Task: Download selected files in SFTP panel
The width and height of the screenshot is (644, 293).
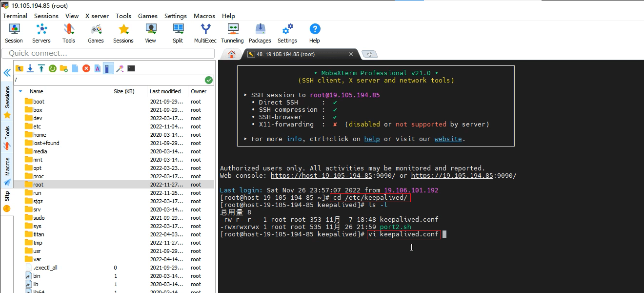Action: [x=30, y=68]
